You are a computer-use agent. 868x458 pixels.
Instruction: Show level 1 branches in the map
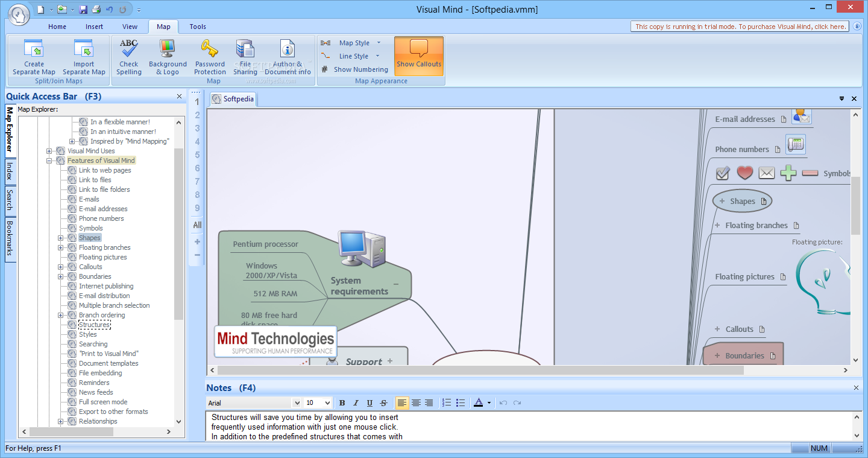[197, 102]
